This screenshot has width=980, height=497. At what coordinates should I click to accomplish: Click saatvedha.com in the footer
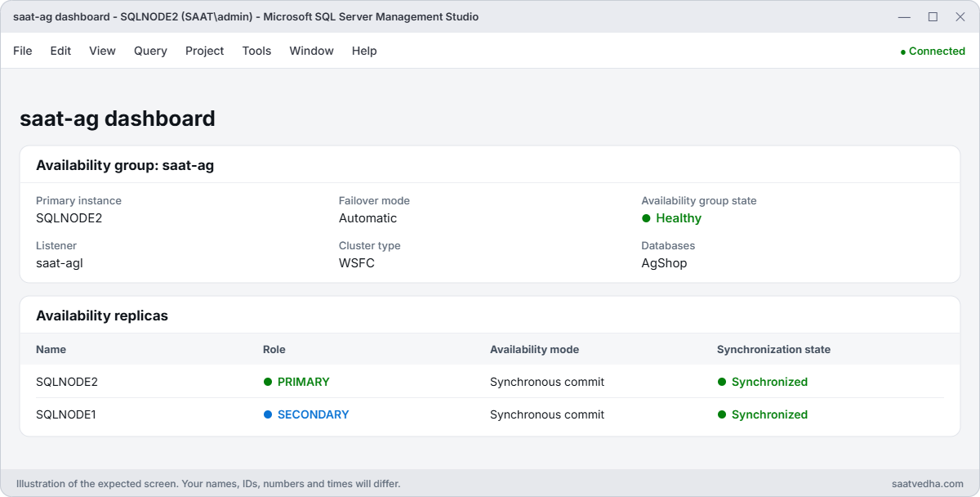[x=928, y=484]
